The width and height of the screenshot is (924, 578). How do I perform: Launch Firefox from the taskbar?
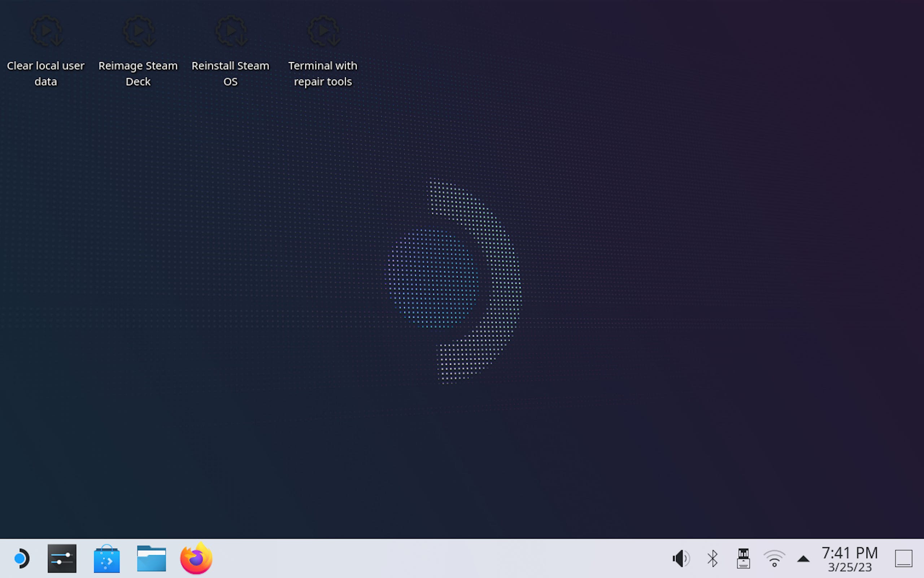(x=196, y=558)
